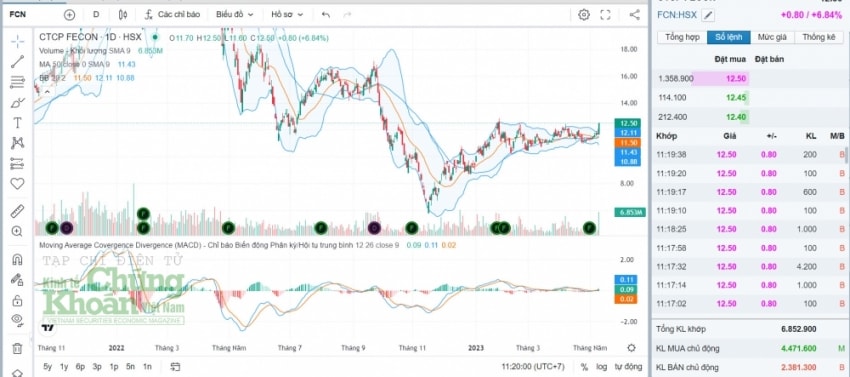Select the 1y time range
The width and height of the screenshot is (850, 377).
(x=64, y=367)
